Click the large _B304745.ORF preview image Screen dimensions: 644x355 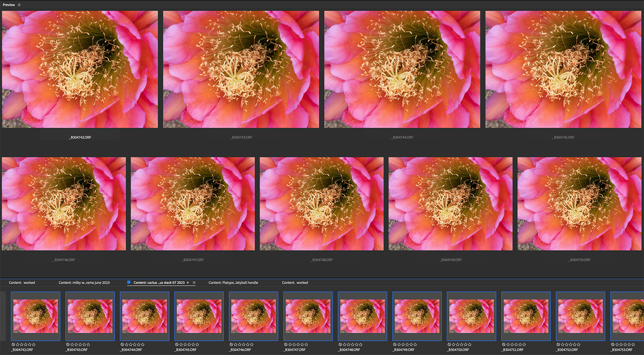pyautogui.click(x=563, y=69)
